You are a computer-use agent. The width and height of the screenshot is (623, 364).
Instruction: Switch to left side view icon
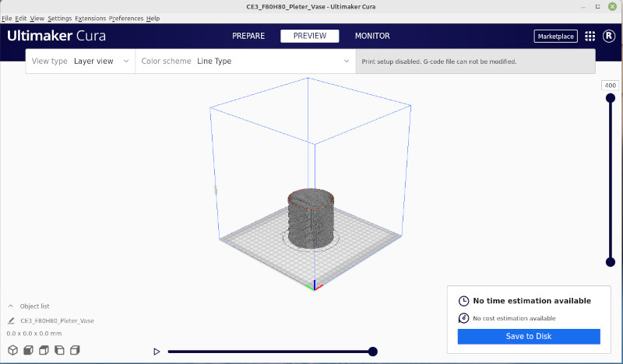pyautogui.click(x=60, y=351)
